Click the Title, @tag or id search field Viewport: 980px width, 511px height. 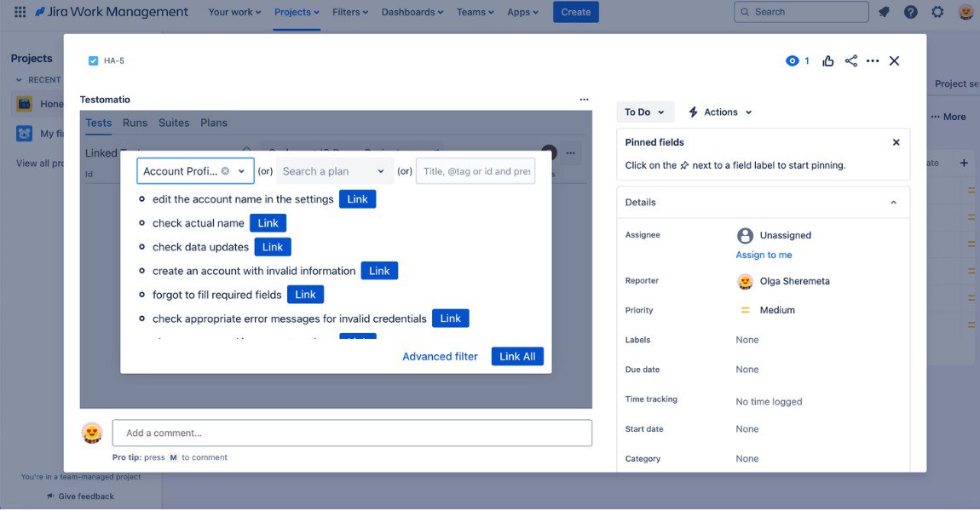pyautogui.click(x=476, y=171)
